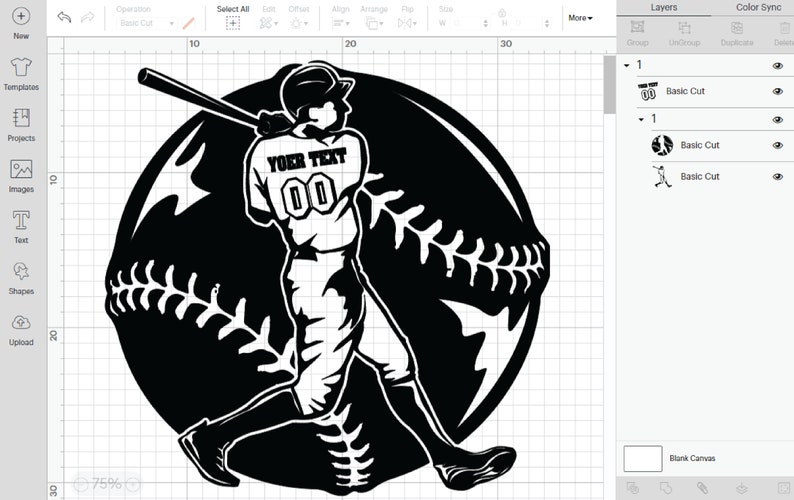Click the Blank Canvas color swatch
This screenshot has width=794, height=500.
click(x=643, y=458)
